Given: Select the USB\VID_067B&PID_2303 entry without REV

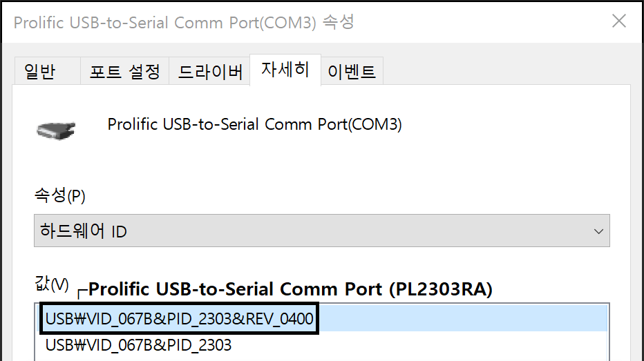Looking at the screenshot, I should tap(138, 345).
